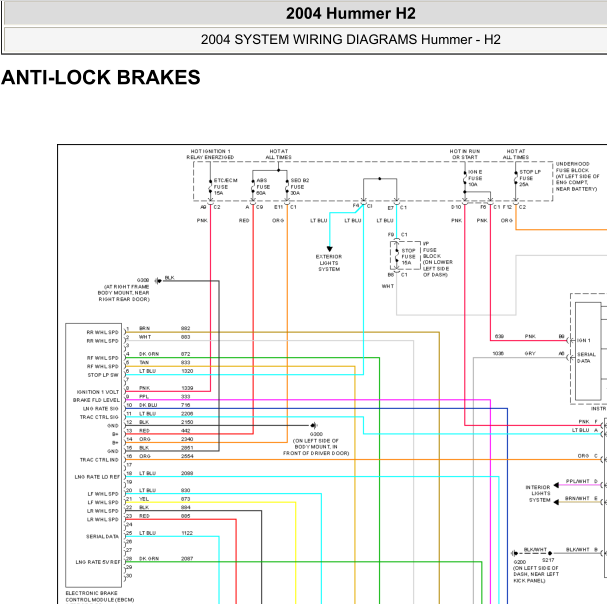Image resolution: width=607 pixels, height=604 pixels.
Task: Click the 'I/P FUSE BLOCK' description
Action: tap(437, 259)
